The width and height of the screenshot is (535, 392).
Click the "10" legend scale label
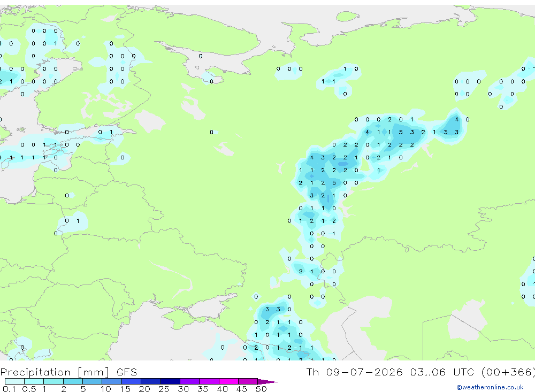point(106,389)
